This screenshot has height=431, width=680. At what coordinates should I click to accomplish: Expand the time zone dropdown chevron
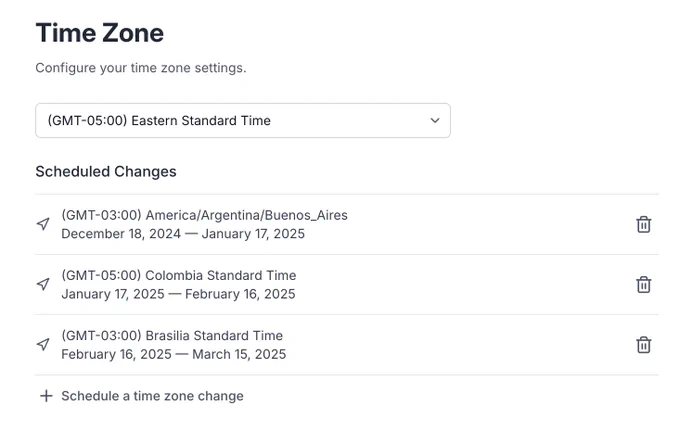(x=435, y=121)
